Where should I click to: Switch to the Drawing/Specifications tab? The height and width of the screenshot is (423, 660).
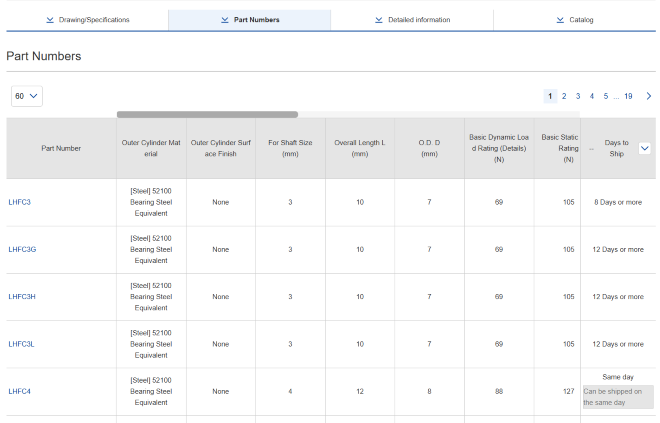pos(88,20)
